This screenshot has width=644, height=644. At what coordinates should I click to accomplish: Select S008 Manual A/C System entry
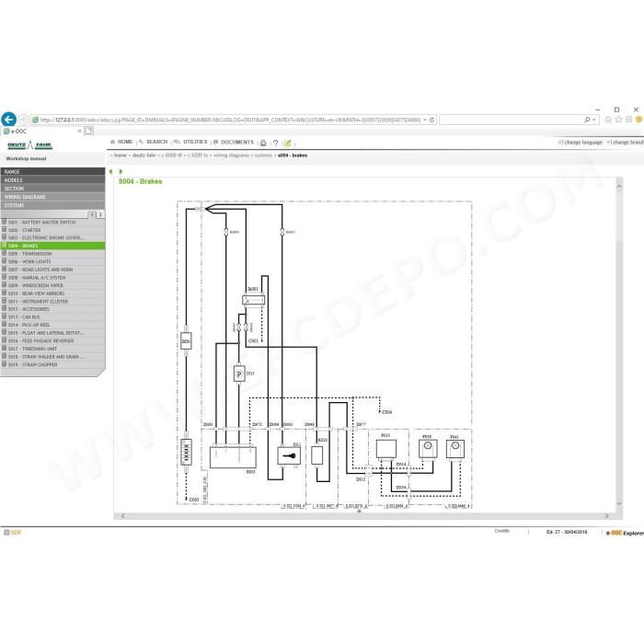click(x=52, y=277)
